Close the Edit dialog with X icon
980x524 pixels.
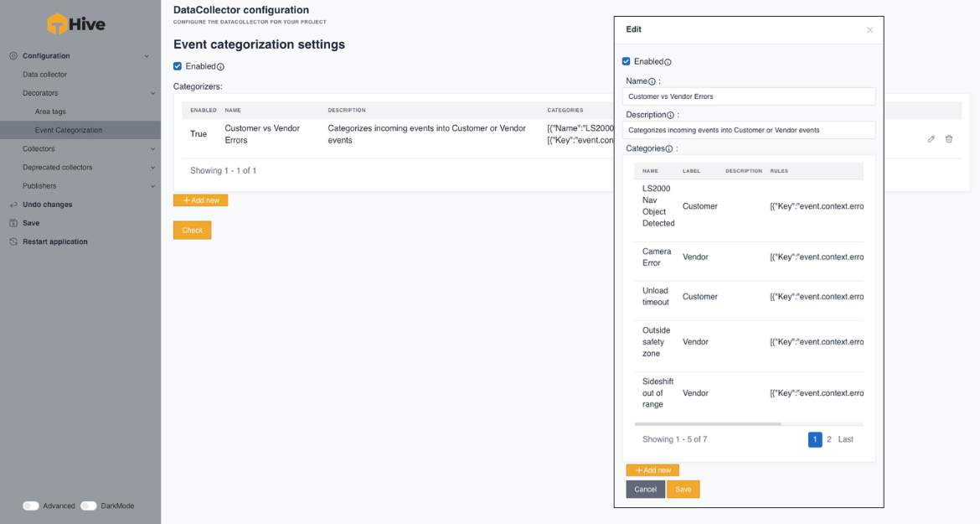click(869, 30)
